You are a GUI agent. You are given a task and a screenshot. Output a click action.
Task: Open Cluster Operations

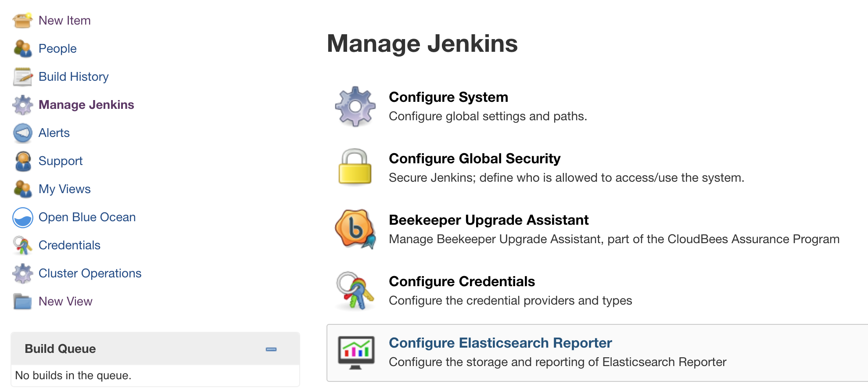click(x=90, y=273)
